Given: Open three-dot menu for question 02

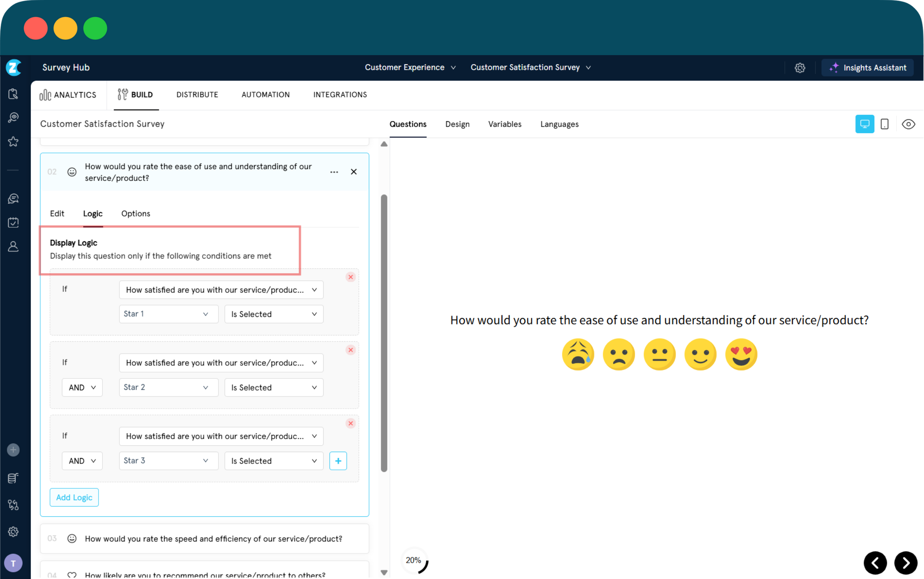Looking at the screenshot, I should point(334,172).
